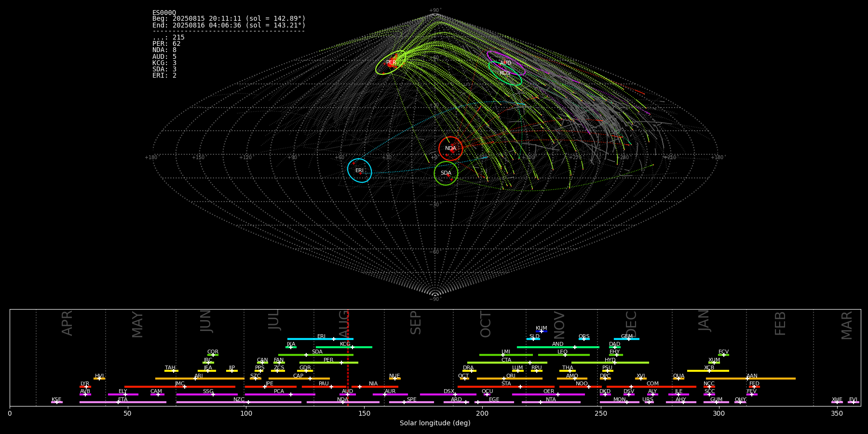Viewport: 868px width, 434px height.
Task: Click the ORI shower bar in the timeline
Action: 510,379
